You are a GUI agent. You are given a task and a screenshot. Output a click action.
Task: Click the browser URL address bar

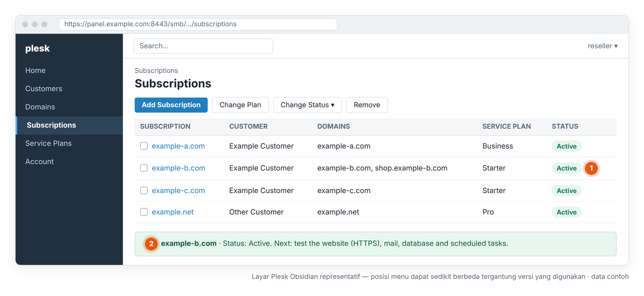198,24
